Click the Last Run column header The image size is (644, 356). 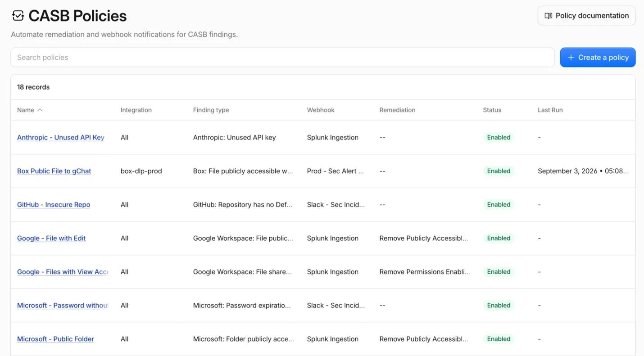tap(550, 110)
